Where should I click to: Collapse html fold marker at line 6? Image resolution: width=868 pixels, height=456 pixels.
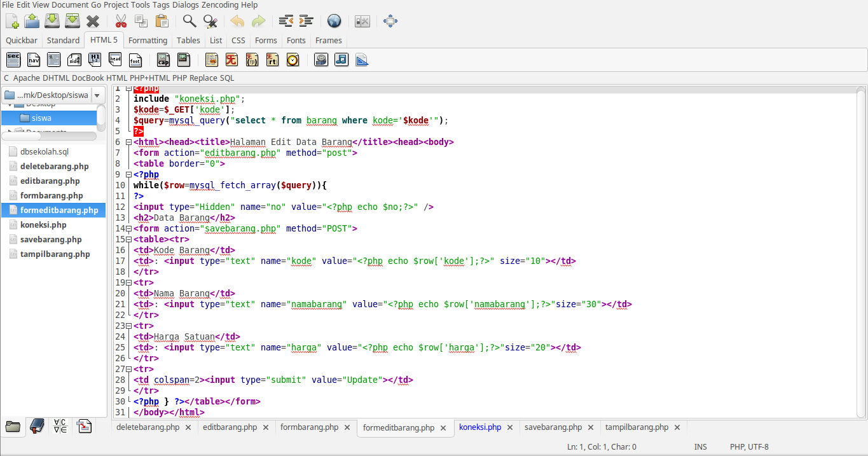point(129,142)
